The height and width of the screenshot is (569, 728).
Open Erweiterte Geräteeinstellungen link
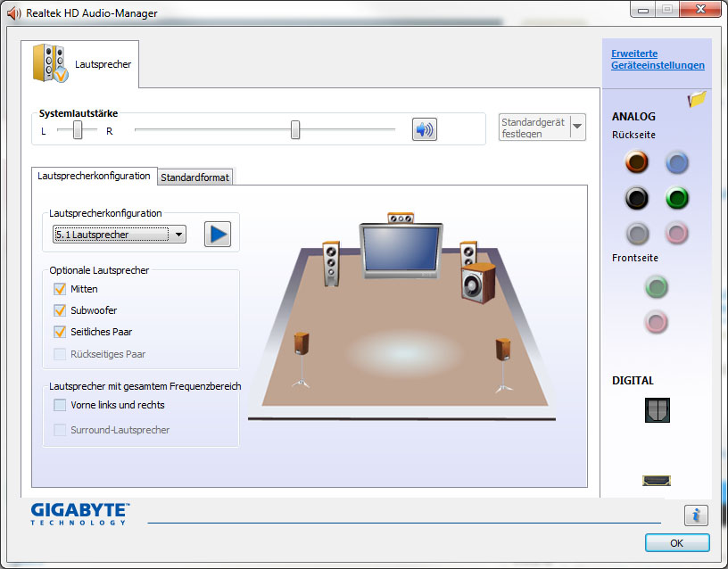(x=658, y=60)
